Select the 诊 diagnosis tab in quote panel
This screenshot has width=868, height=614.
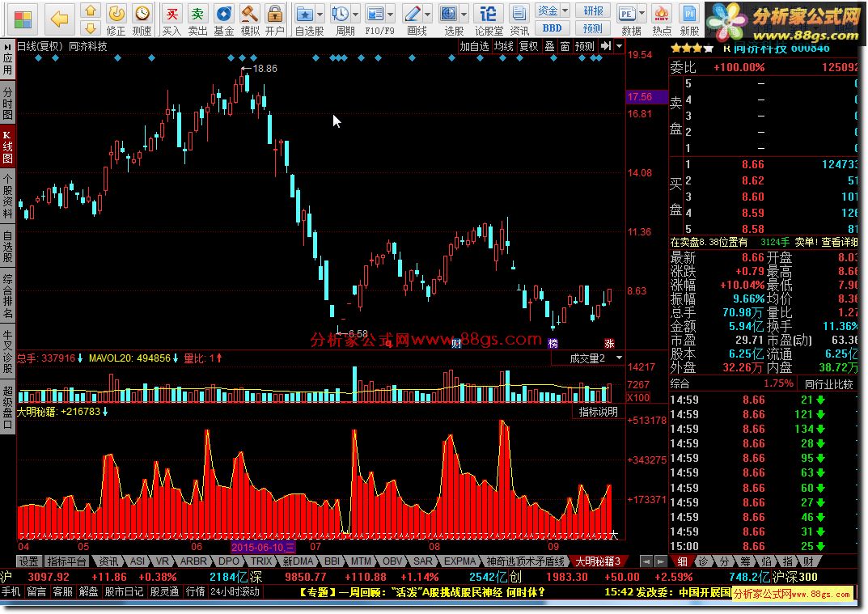[703, 561]
